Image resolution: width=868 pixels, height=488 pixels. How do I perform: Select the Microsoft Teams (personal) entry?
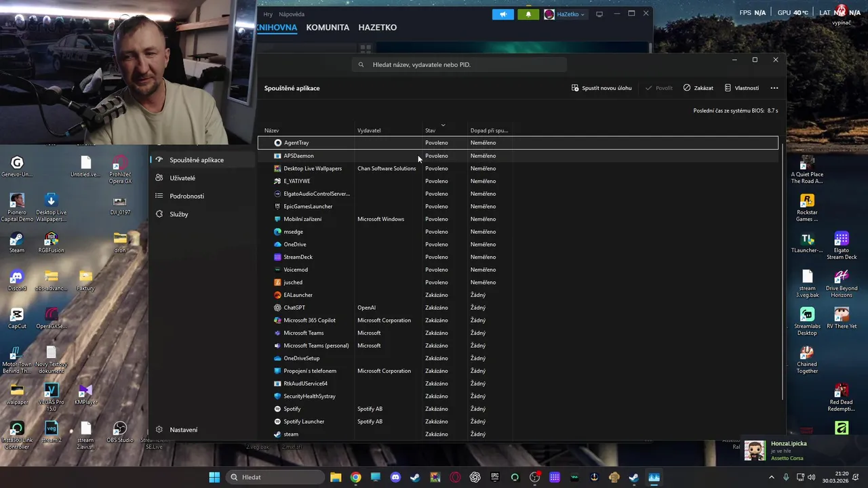coord(518,346)
